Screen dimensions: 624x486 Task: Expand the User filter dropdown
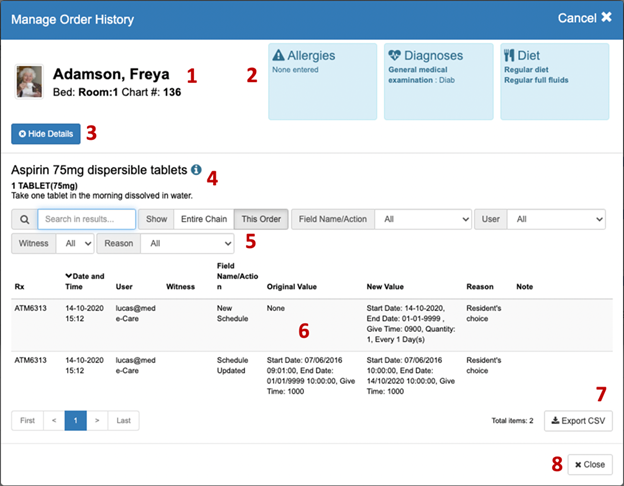coord(555,219)
